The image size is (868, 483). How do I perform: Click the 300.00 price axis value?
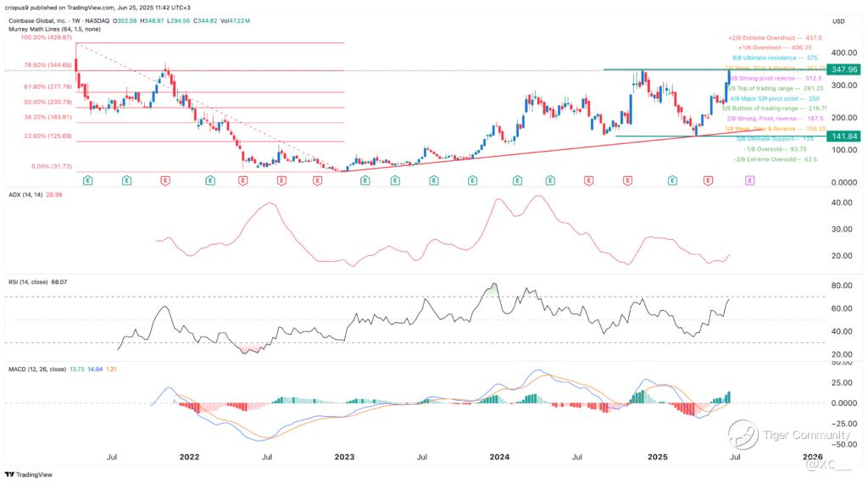pos(844,86)
